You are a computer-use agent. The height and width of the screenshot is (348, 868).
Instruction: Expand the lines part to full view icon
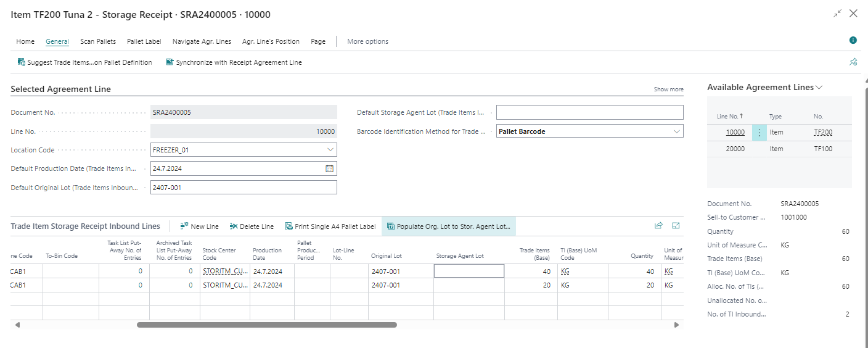(676, 226)
